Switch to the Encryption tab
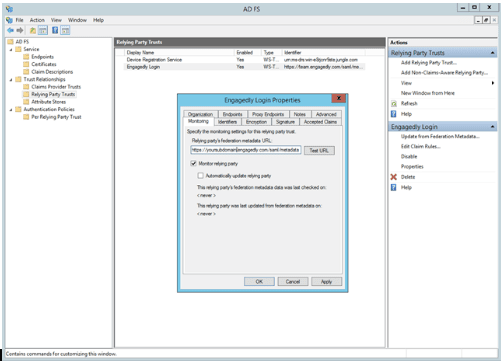The width and height of the screenshot is (503, 361). coord(256,122)
